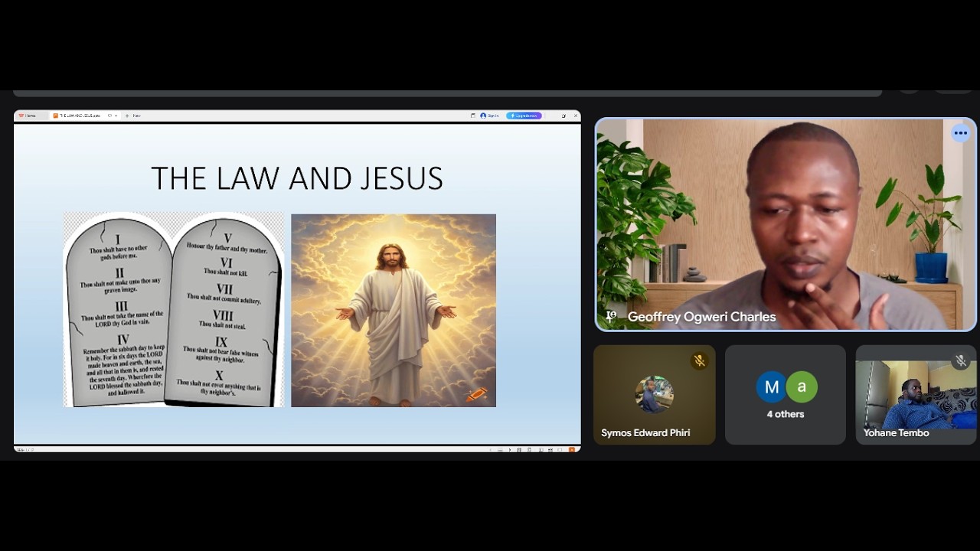Click muted microphone icon on Symos Edward Phiri tile
Screen dimensions: 980x551
click(x=699, y=360)
